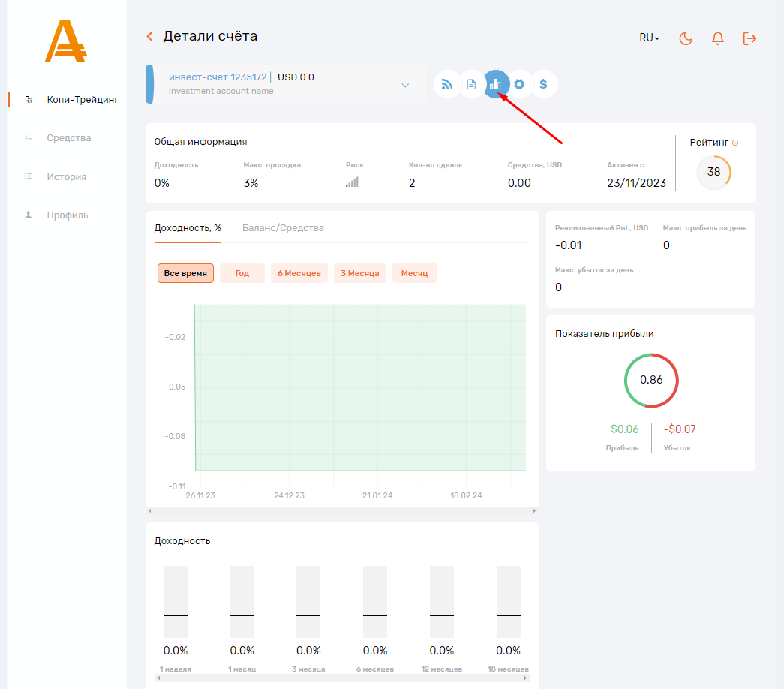The height and width of the screenshot is (689, 784).
Task: Open История in the sidebar
Action: (66, 177)
